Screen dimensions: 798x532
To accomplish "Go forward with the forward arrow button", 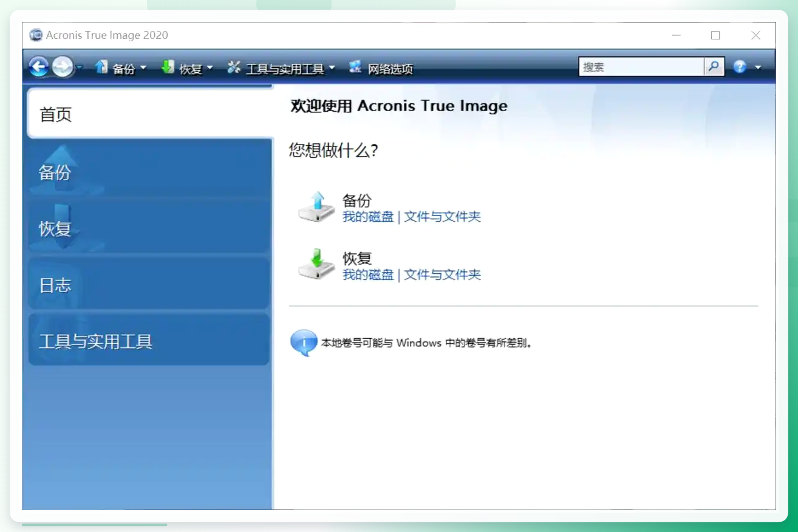I will click(62, 67).
